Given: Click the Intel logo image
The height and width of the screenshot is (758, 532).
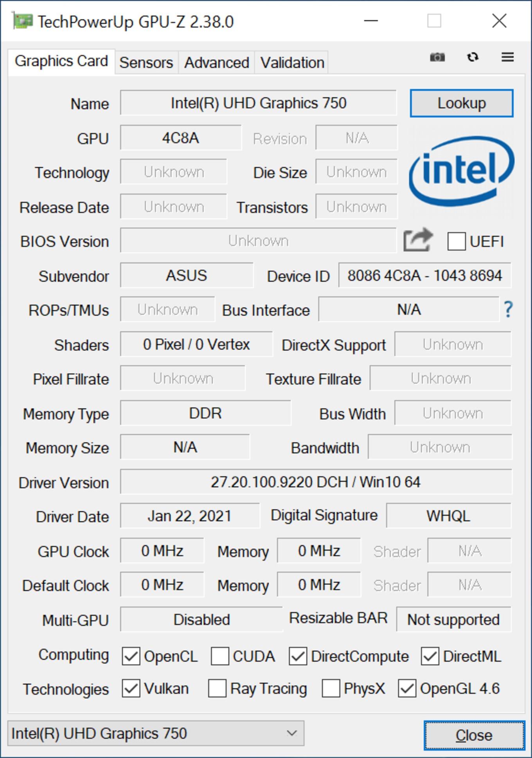Looking at the screenshot, I should 462,171.
